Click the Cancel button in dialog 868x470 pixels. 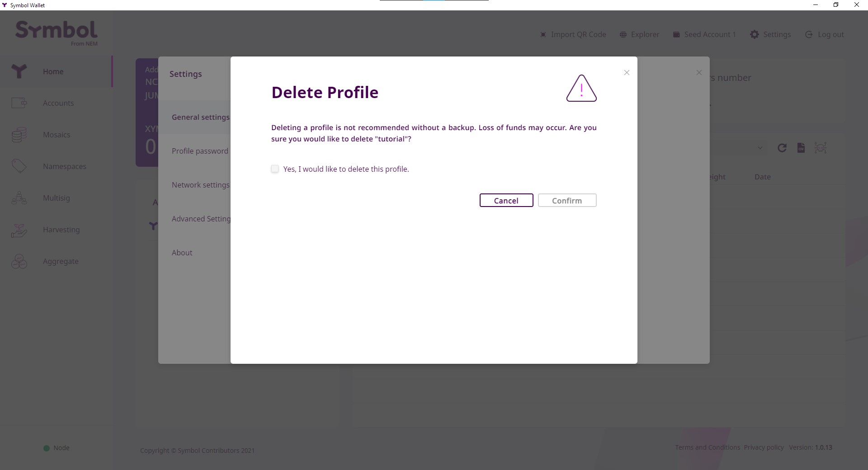click(x=506, y=201)
